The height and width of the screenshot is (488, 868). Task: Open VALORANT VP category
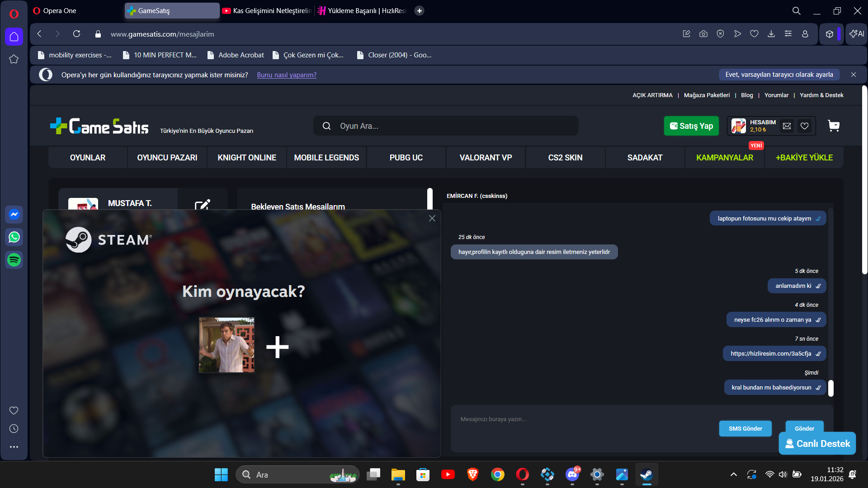click(486, 158)
